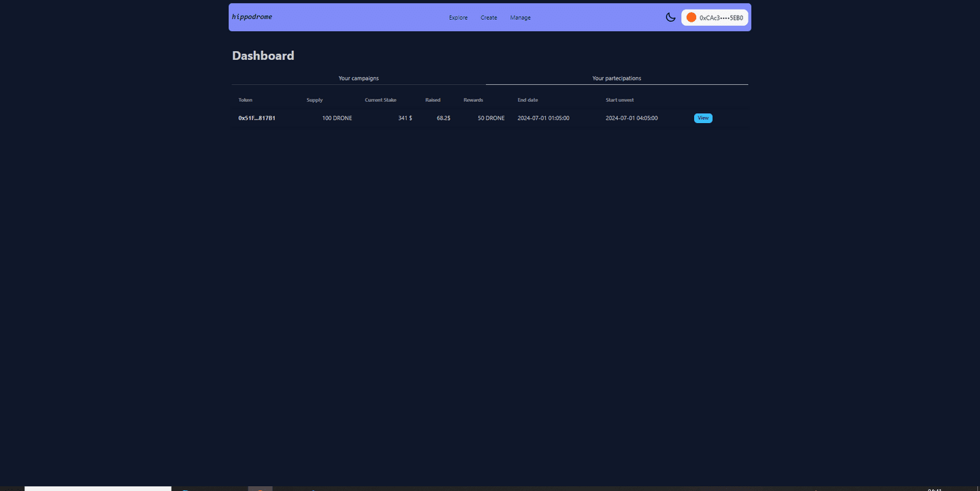Switch to the Your campaigns tab

tap(359, 78)
